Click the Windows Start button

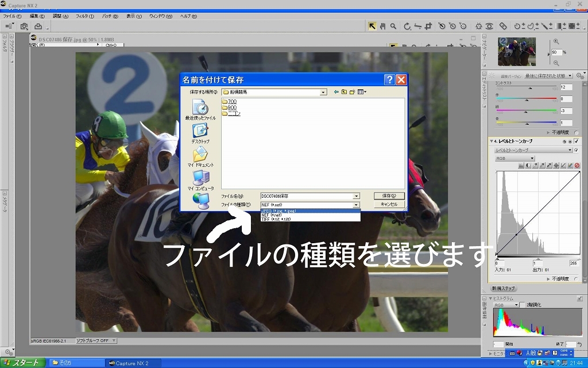23,363
